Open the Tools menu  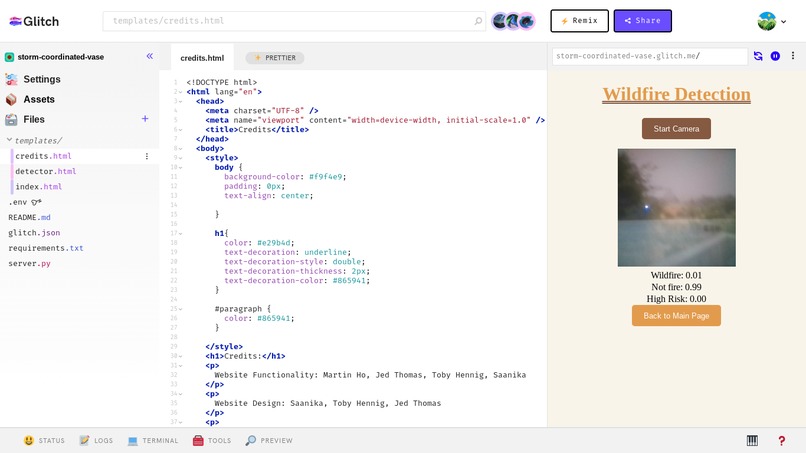(212, 441)
